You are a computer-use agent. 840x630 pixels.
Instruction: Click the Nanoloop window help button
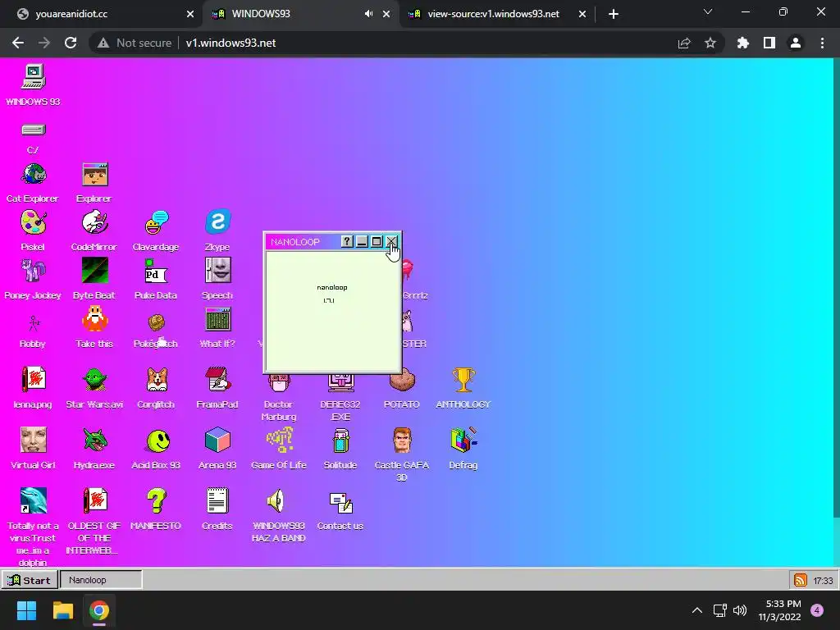(347, 242)
